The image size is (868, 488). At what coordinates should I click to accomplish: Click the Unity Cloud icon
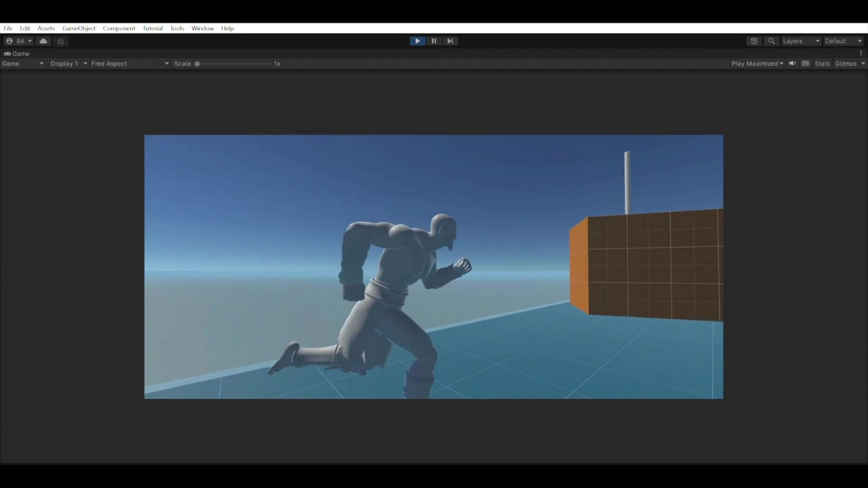coord(43,40)
